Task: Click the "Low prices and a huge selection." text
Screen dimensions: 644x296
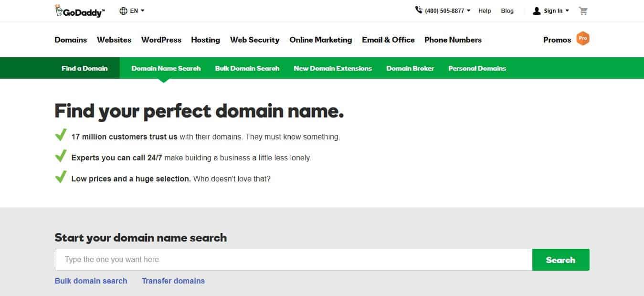Action: click(131, 179)
